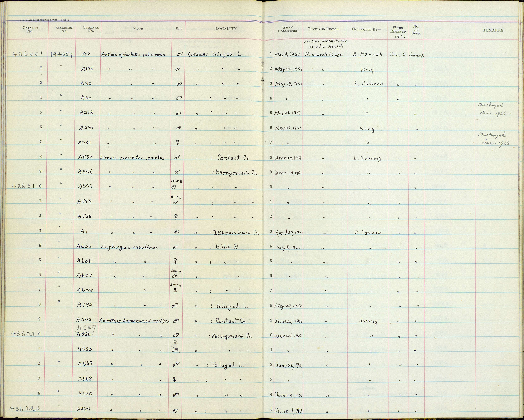Click original number A567
The height and width of the screenshot is (420, 524).
[85, 364]
